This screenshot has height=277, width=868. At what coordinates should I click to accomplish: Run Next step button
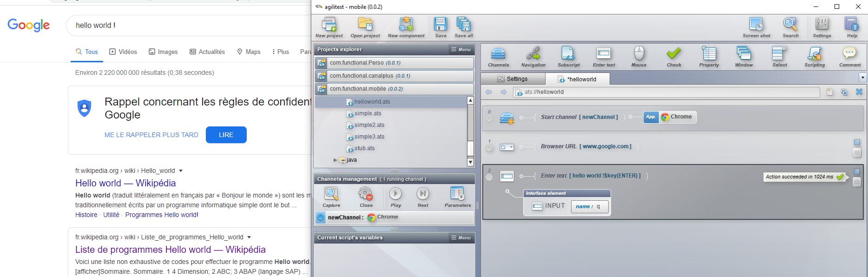point(423,197)
